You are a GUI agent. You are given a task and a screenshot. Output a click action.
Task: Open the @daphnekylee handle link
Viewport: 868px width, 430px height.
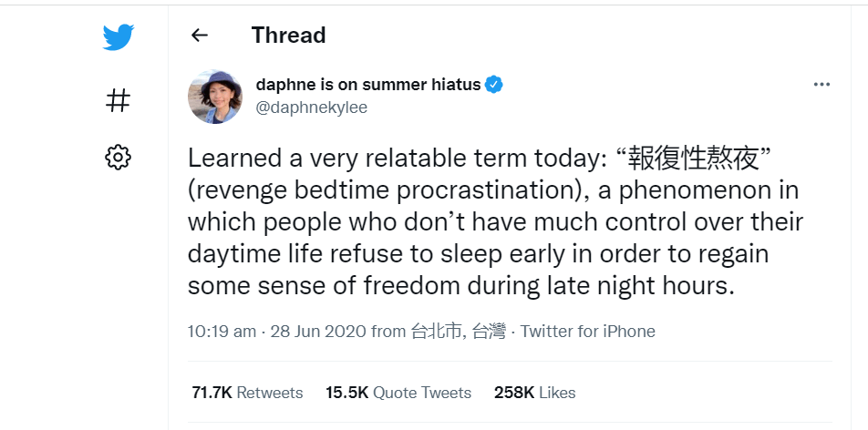coord(312,107)
